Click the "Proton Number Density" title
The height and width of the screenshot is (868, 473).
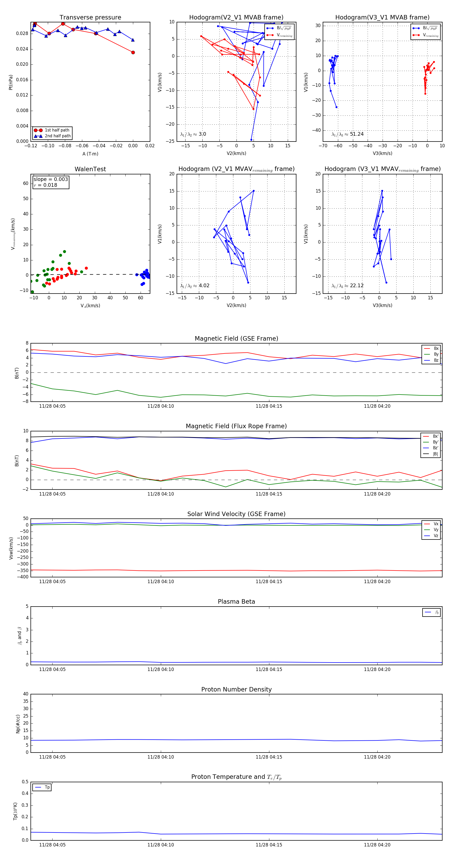(x=236, y=689)
